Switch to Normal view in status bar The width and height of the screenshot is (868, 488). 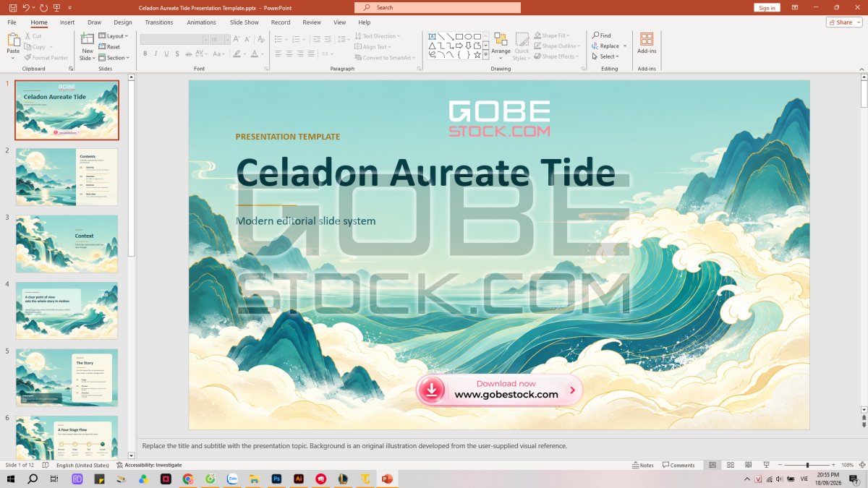tap(712, 465)
